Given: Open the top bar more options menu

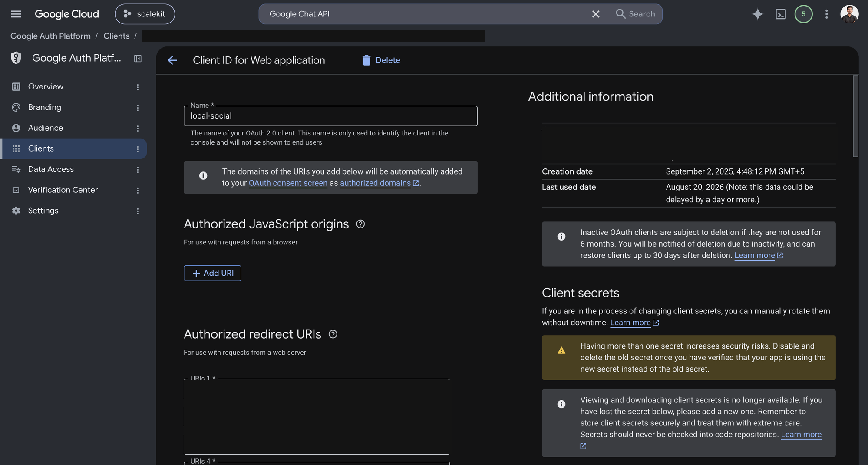Looking at the screenshot, I should click(x=826, y=14).
